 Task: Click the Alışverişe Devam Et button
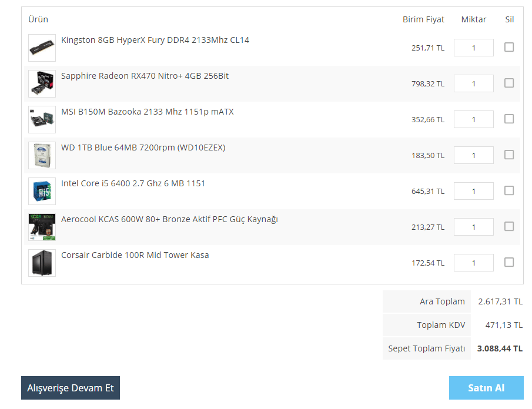click(71, 388)
